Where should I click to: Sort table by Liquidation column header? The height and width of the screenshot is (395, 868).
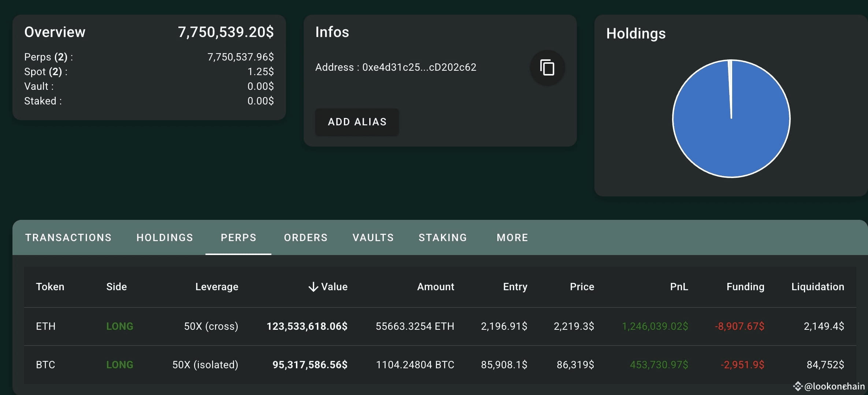tap(818, 287)
